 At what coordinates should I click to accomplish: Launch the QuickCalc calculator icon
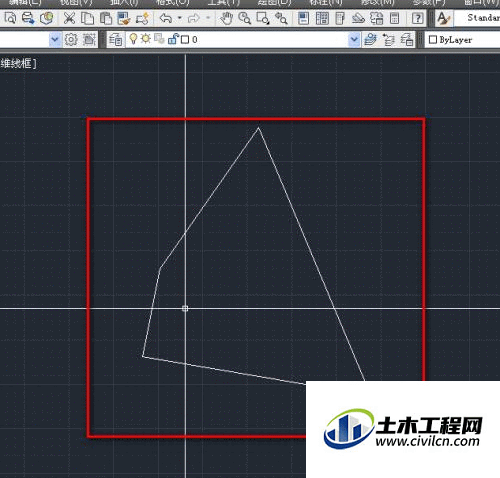coord(395,18)
